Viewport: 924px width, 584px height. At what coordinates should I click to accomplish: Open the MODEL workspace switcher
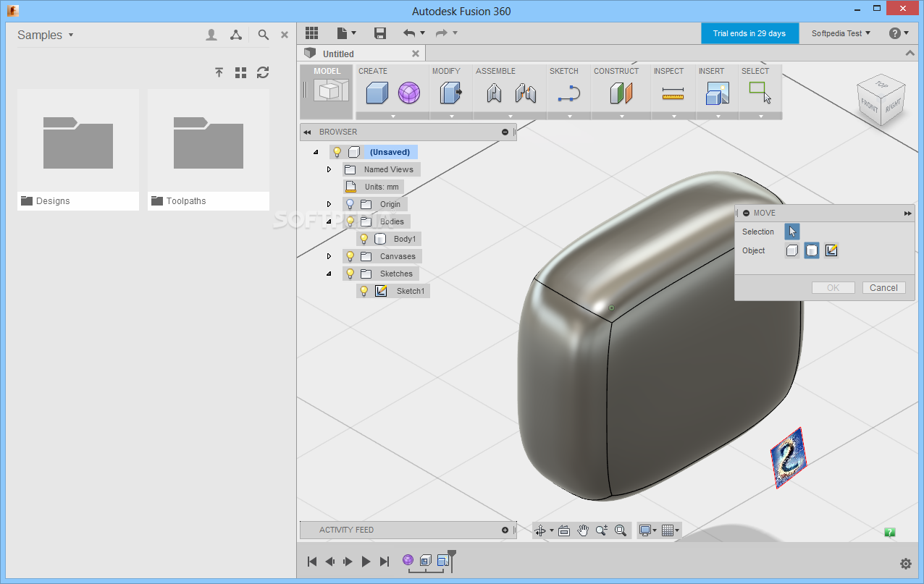[x=327, y=91]
